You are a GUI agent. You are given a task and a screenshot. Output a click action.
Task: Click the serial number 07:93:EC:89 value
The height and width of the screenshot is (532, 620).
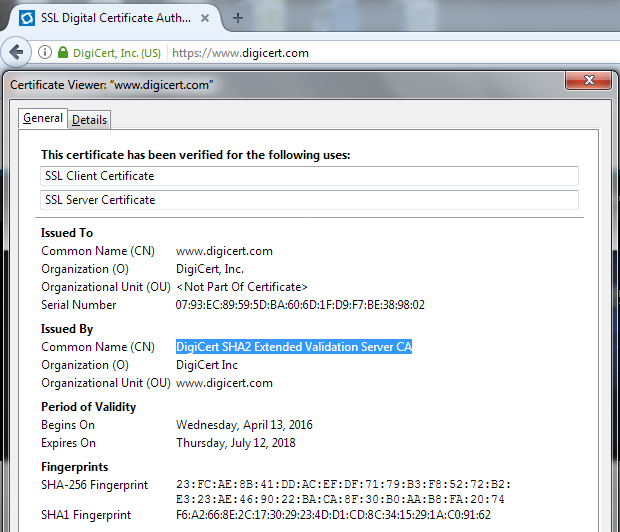click(x=300, y=305)
